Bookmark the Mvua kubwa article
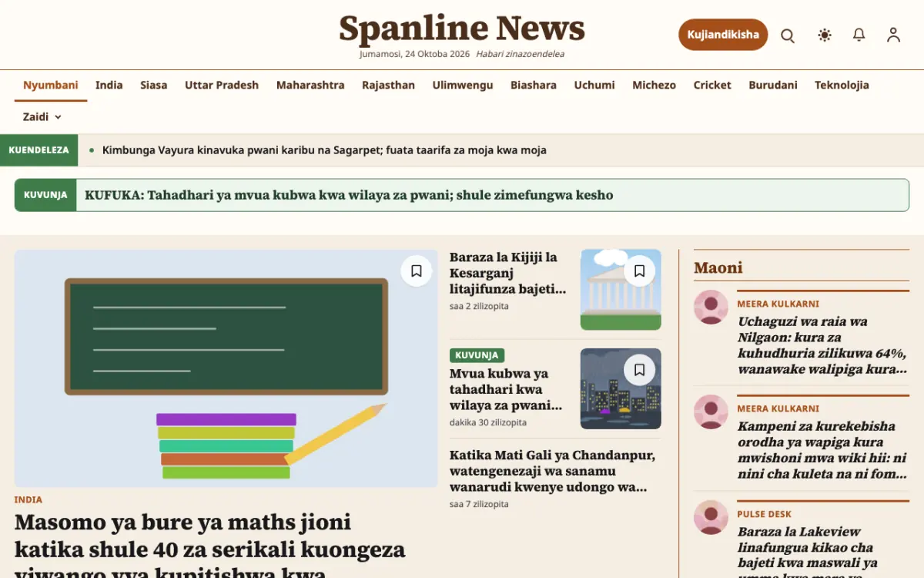This screenshot has height=578, width=924. click(639, 370)
